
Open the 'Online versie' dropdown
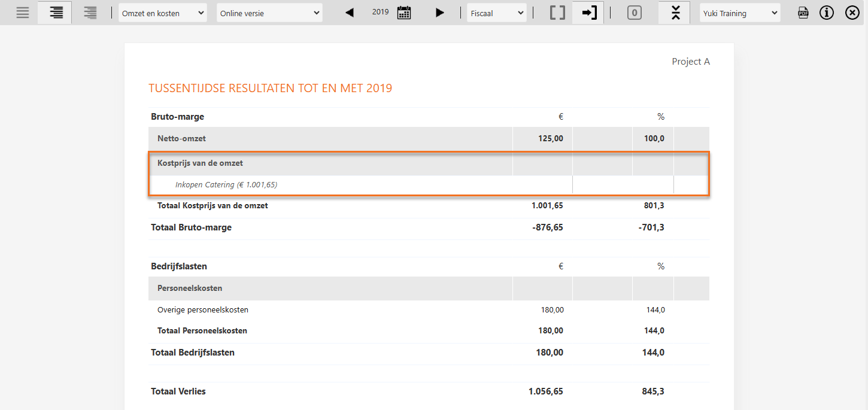[x=269, y=13]
